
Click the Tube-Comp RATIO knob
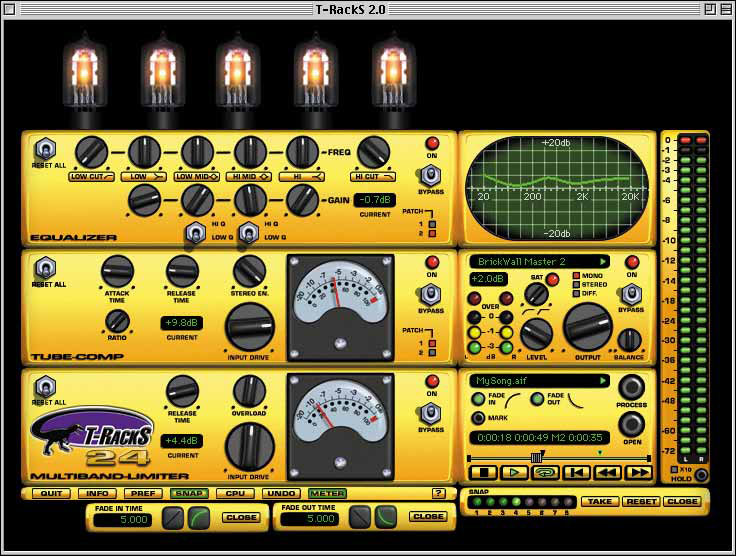pos(117,321)
